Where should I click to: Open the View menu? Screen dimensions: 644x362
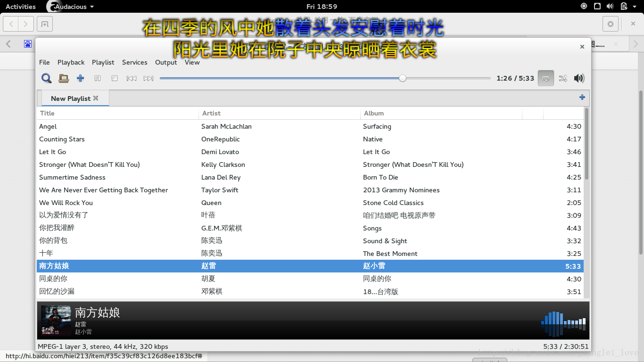[192, 62]
